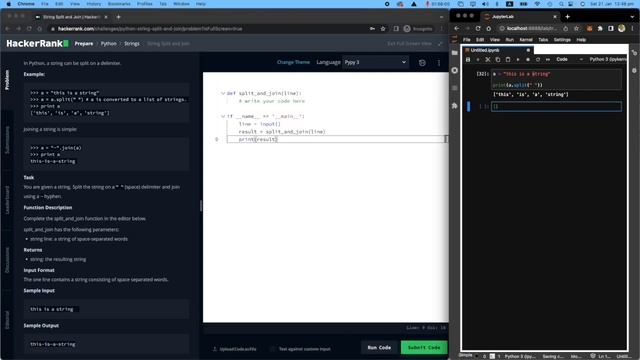Open table of contents sidebar icon in JupyterLab
Viewport: 640px width, 360px height.
(x=455, y=88)
